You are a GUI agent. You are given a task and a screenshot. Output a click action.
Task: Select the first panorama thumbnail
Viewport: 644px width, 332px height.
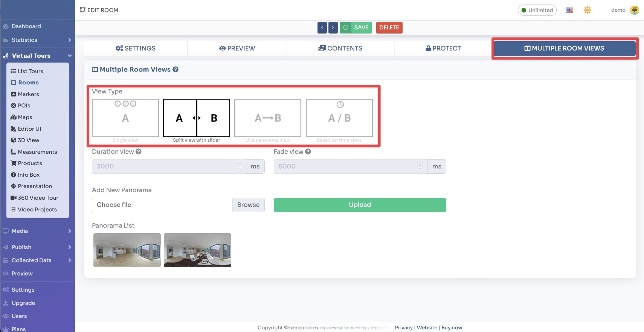click(127, 250)
